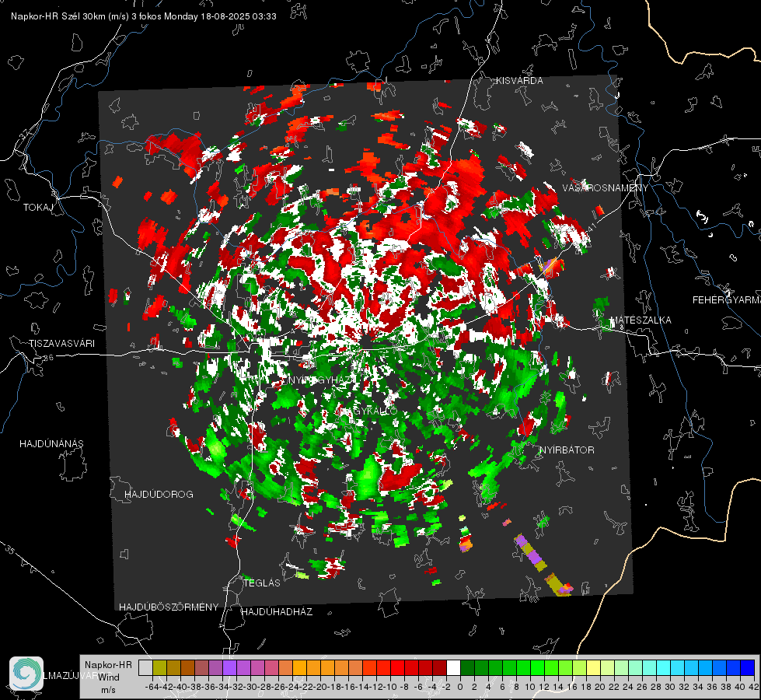Click the FEHÉRGYARMAT label at the right edge

click(727, 300)
